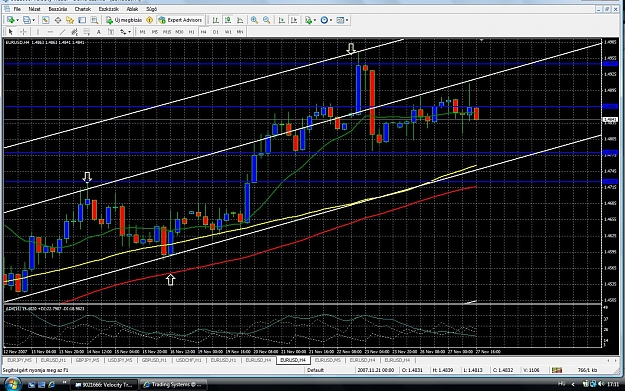Select the crosshair tool
Screen dimensions: 625x391
(23, 32)
